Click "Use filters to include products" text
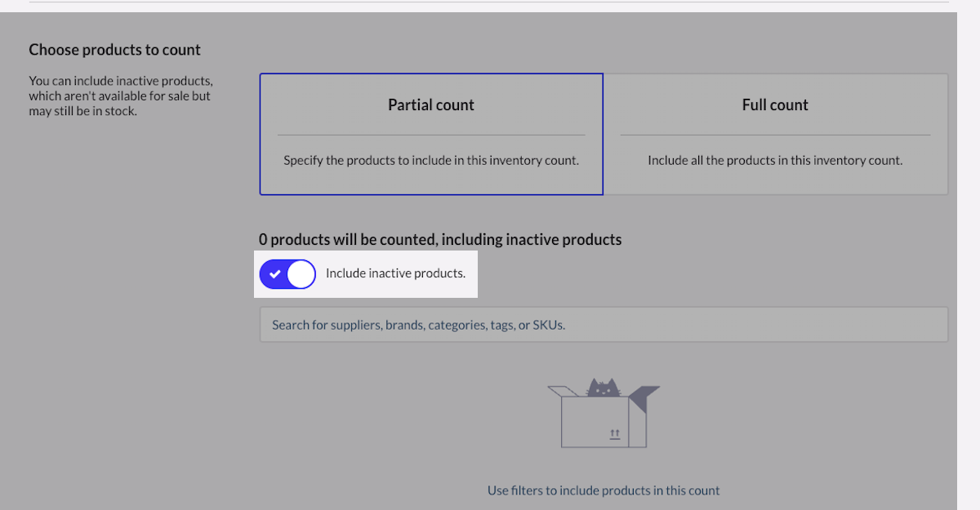Image resolution: width=980 pixels, height=510 pixels. (x=604, y=490)
